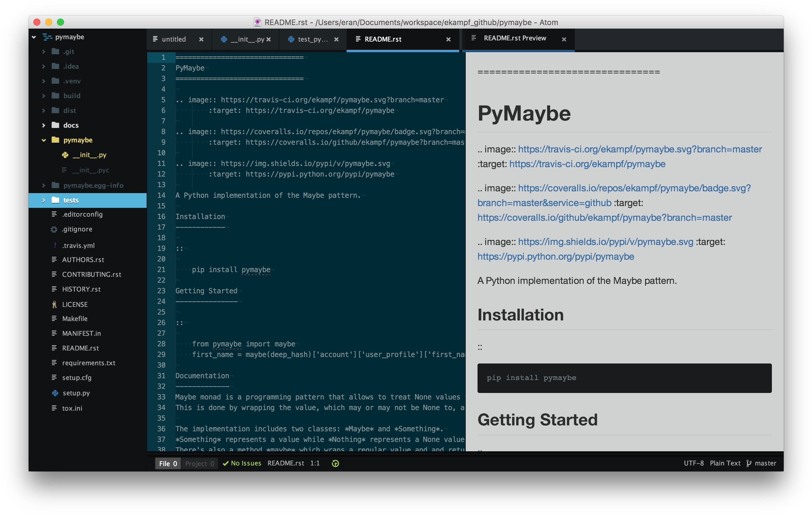Screen dimensions: 812x515
Task: Open the travis-ci.org/ekampf/pymaybe target link
Action: pos(587,164)
